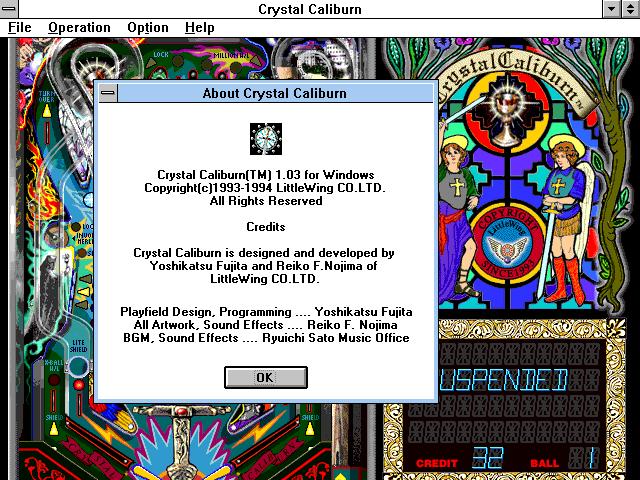The image size is (640, 480).
Task: Open the About dialog's system menu box
Action: [x=108, y=93]
